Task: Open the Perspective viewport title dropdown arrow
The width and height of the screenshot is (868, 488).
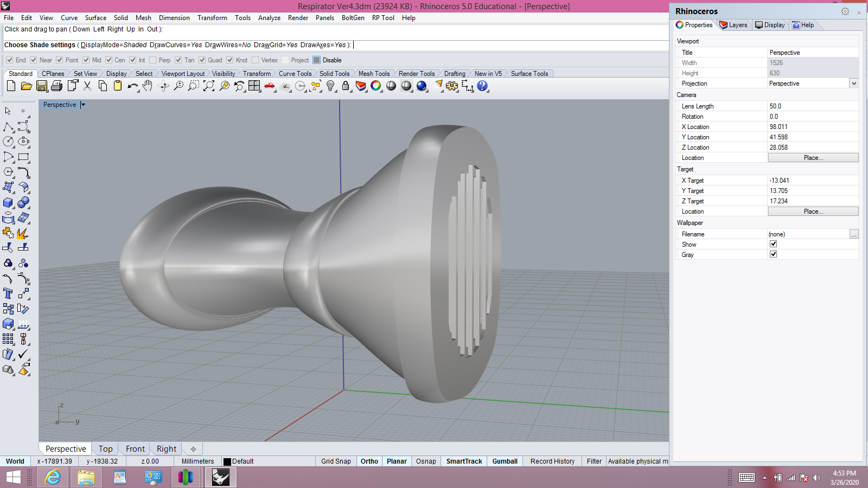Action: [83, 105]
